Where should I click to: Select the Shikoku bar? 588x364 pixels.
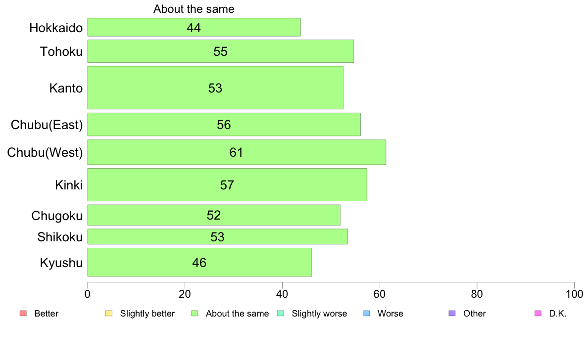click(217, 236)
